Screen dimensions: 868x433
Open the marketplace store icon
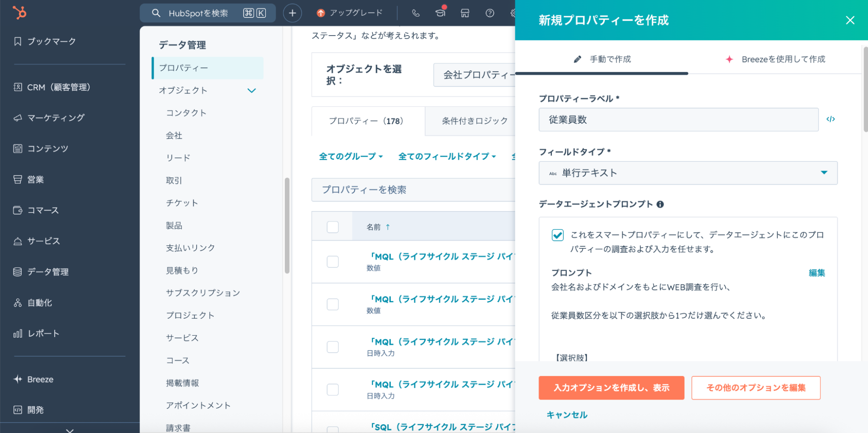[465, 13]
